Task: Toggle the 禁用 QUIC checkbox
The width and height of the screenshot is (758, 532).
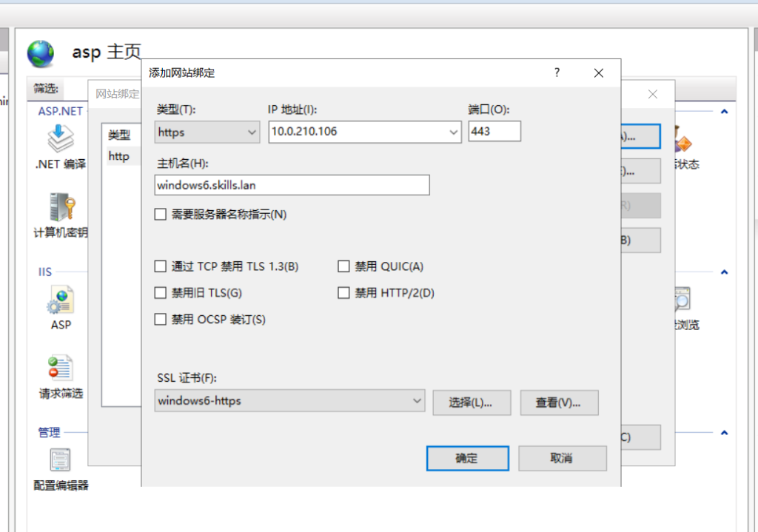Action: 343,266
